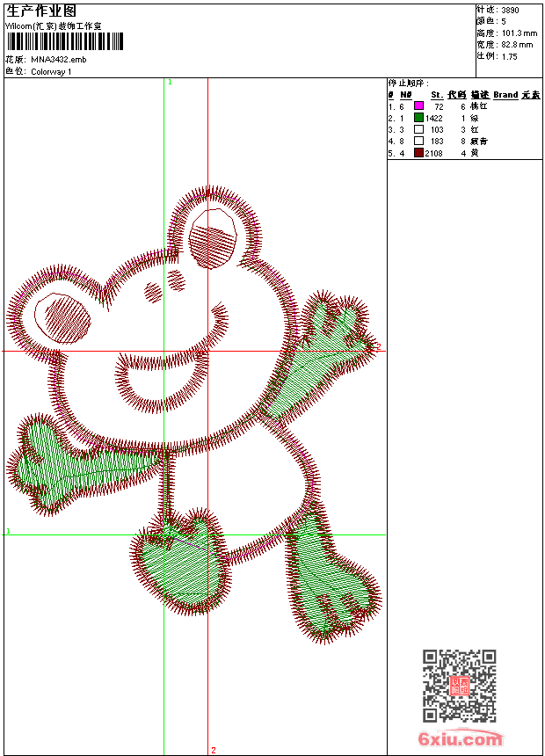
Task: Click the stitch count value 3890
Action: (x=510, y=11)
